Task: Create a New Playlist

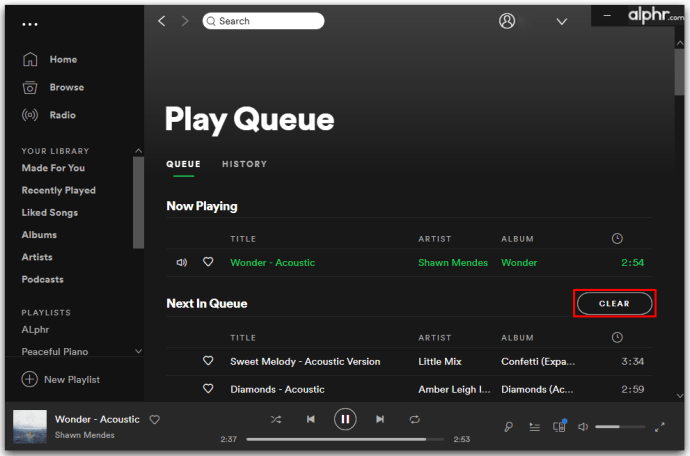Action: 61,379
